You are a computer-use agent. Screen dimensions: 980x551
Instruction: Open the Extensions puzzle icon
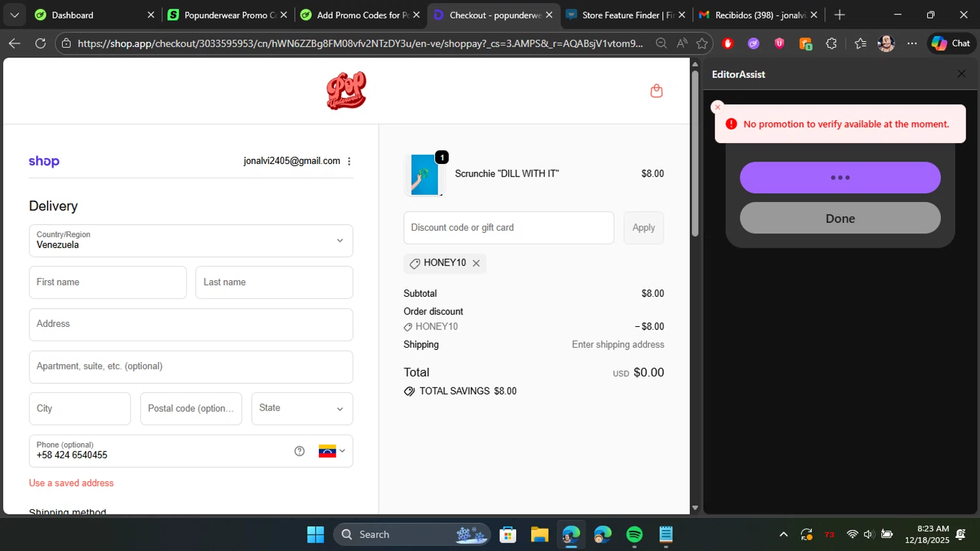831,43
